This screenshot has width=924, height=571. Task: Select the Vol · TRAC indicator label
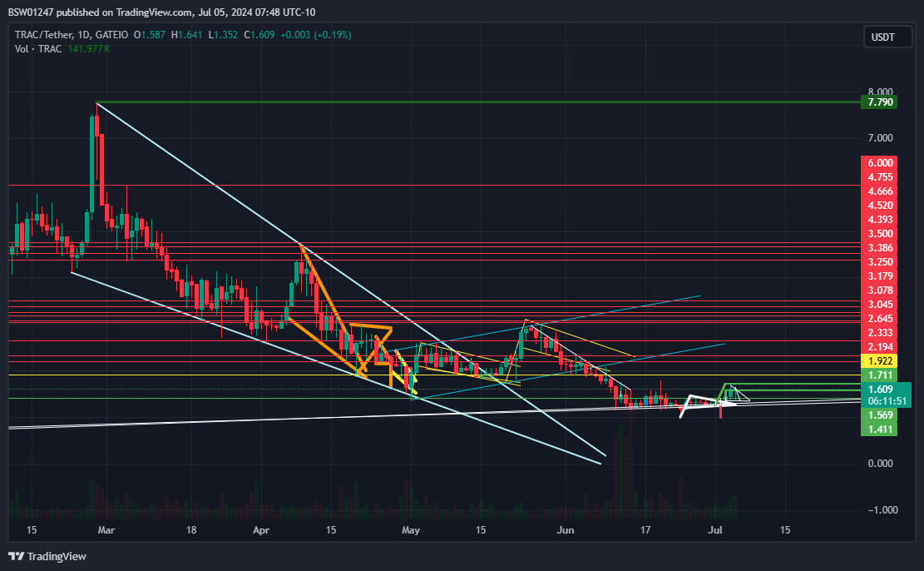38,49
